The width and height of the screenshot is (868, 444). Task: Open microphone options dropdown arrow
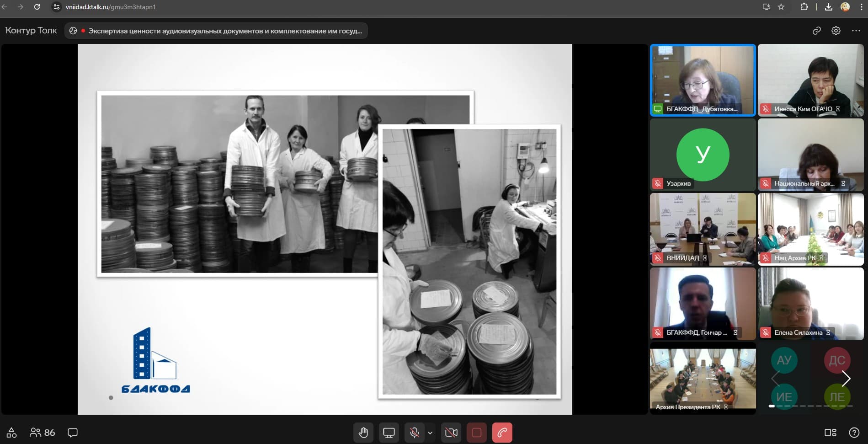tap(430, 433)
